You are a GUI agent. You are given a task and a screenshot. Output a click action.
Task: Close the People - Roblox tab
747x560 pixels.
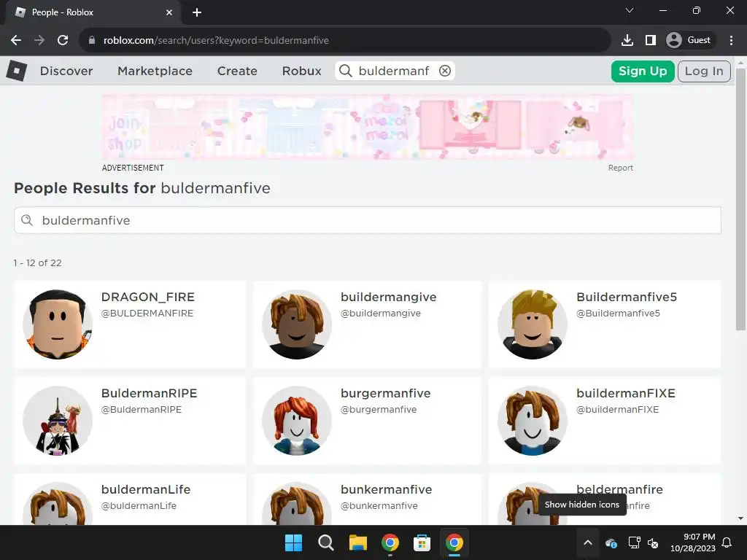169,12
